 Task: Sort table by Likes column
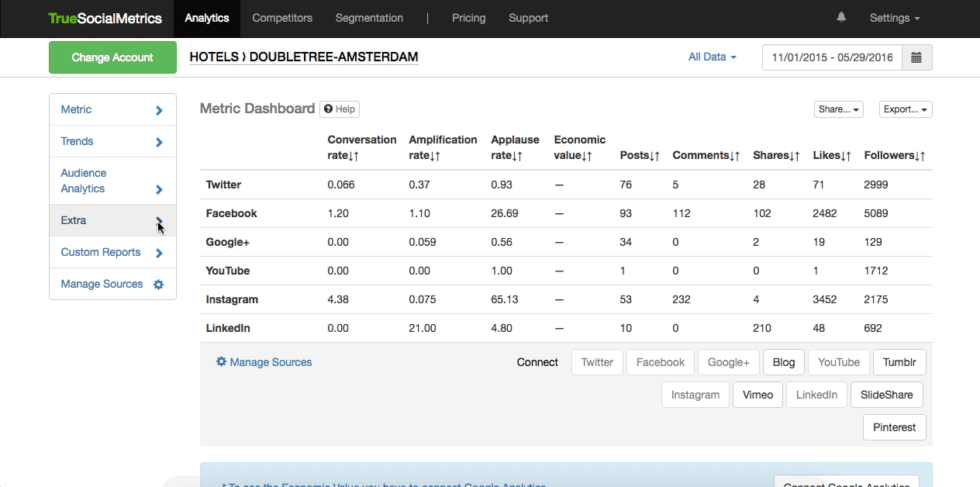[845, 156]
